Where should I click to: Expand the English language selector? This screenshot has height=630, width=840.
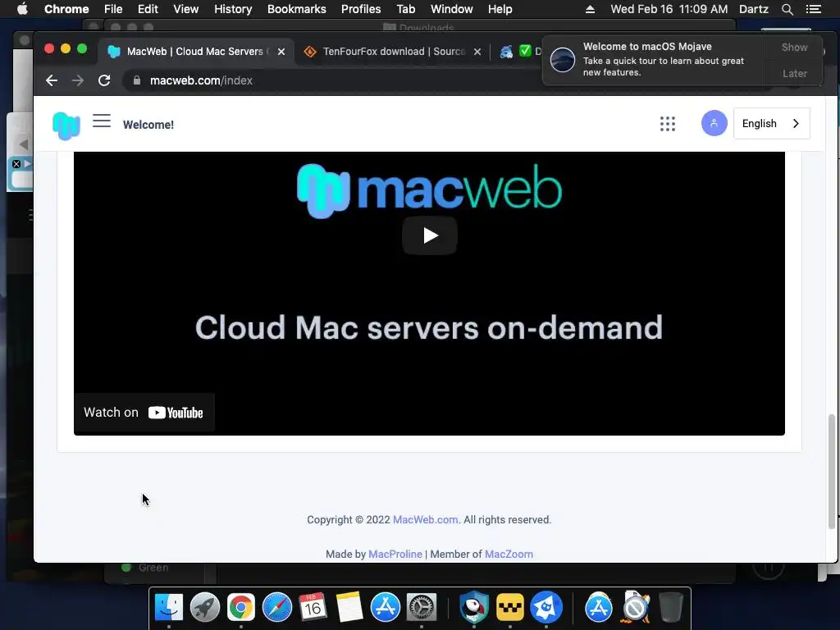pyautogui.click(x=771, y=123)
